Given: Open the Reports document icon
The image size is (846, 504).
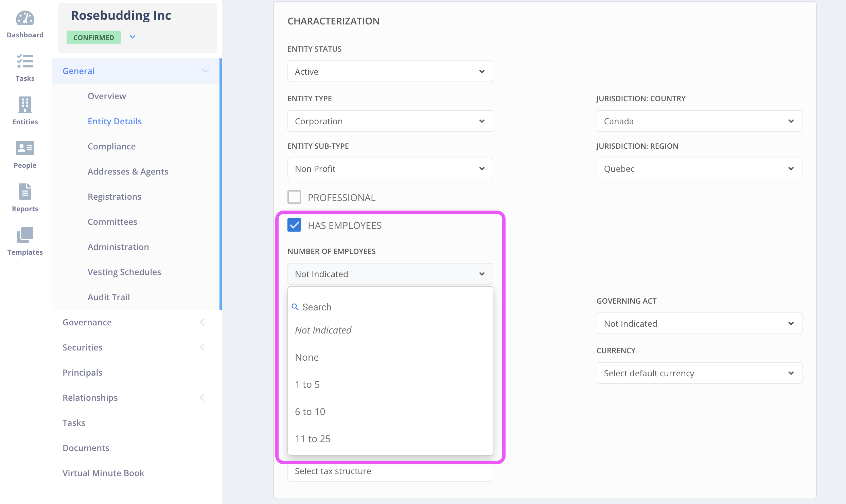Looking at the screenshot, I should point(25,192).
